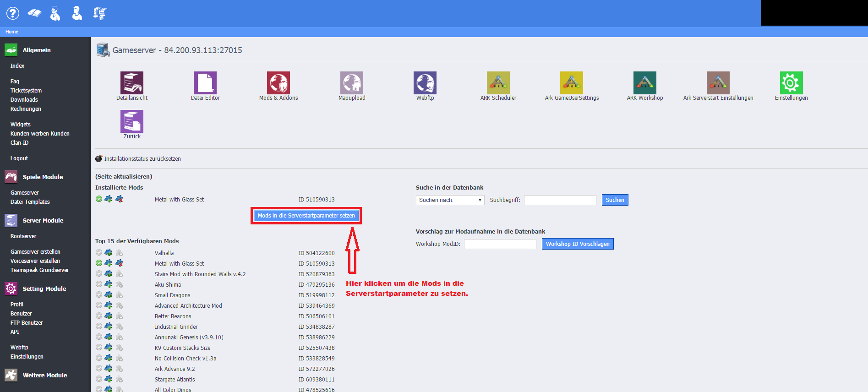Open Mods & Addons section
The width and height of the screenshot is (868, 392).
click(x=278, y=83)
